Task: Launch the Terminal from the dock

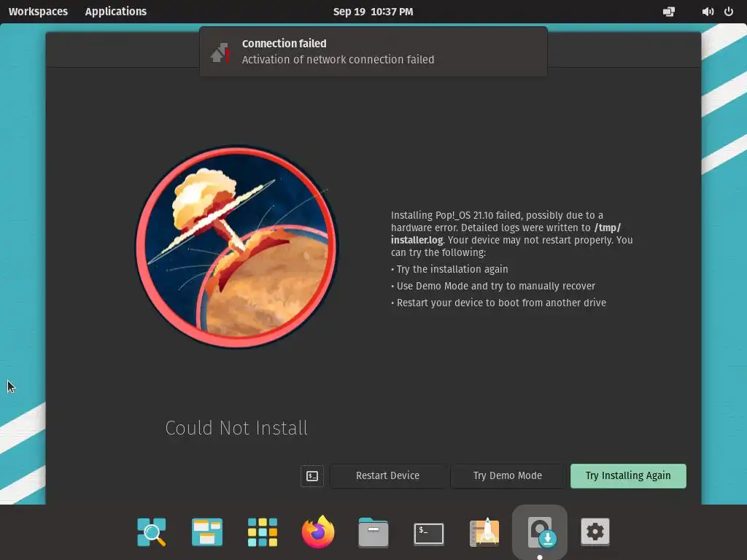Action: 429,533
